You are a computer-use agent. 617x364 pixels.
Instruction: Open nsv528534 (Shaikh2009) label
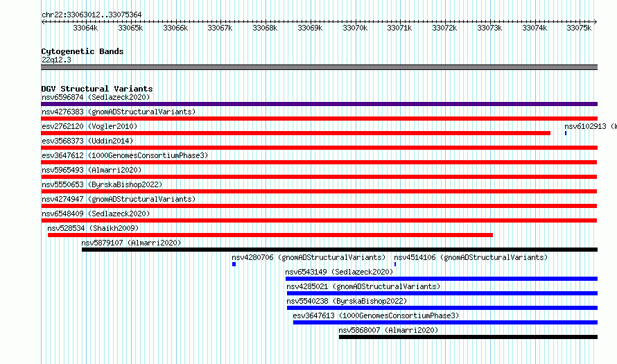pos(93,228)
